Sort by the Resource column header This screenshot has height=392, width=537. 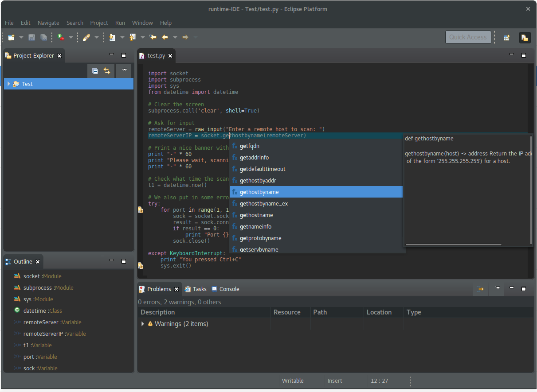click(290, 312)
